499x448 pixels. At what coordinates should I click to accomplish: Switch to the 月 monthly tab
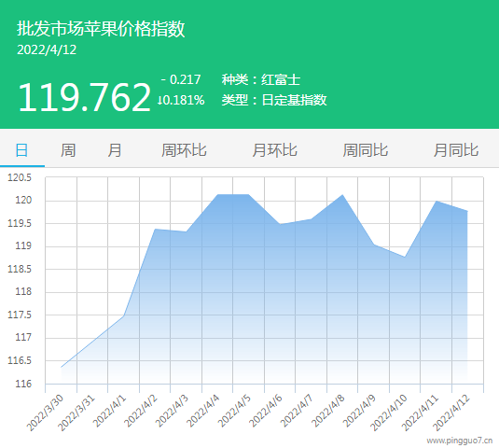tap(115, 150)
